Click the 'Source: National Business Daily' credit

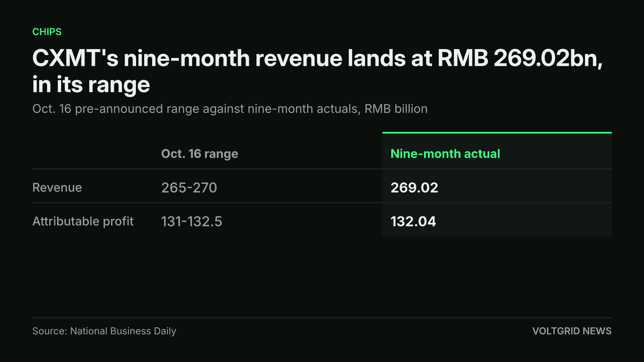[104, 331]
